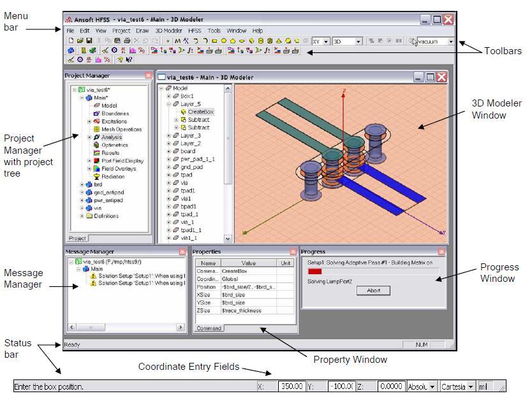Click the yellow Help question mark icon
The height and width of the screenshot is (396, 532).
point(120,60)
